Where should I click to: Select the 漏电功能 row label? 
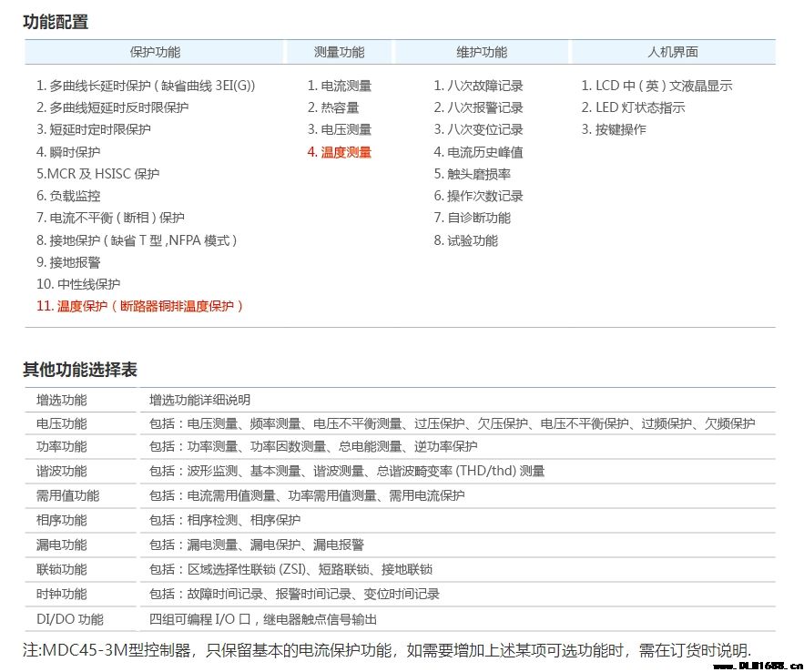(62, 545)
